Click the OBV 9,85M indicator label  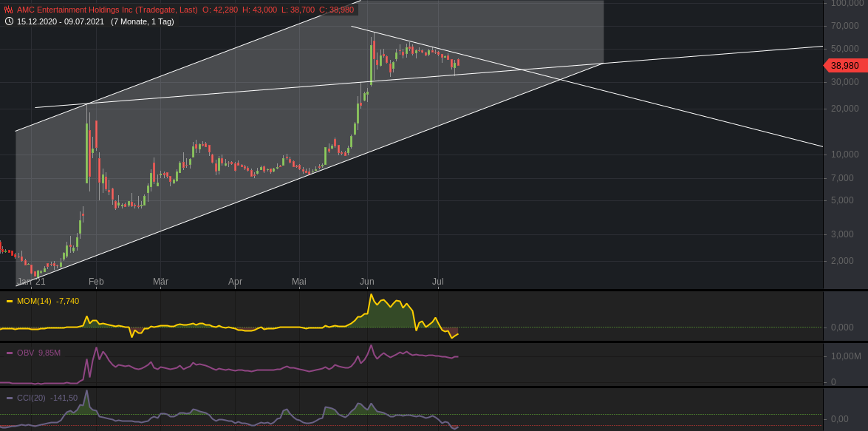(38, 352)
